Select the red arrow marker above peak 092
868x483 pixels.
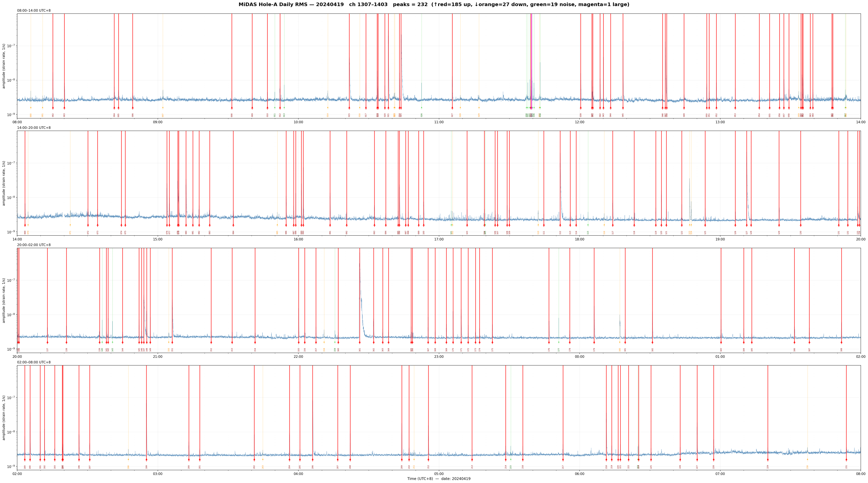coord(346,225)
